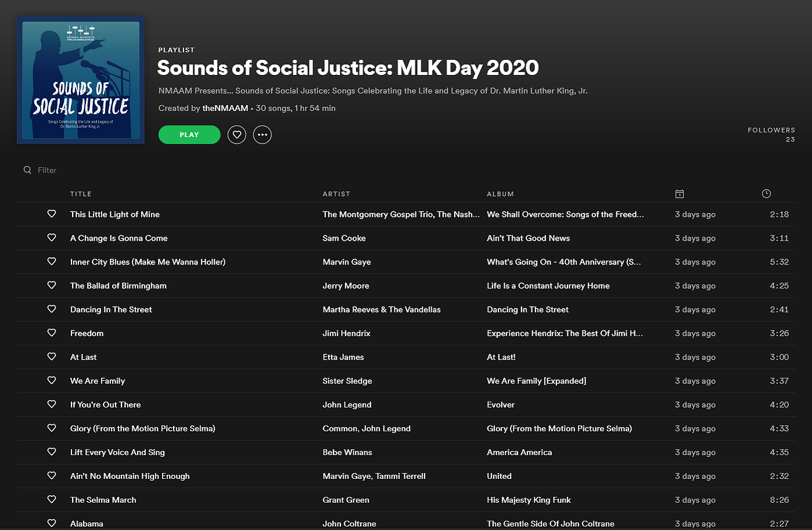This screenshot has width=812, height=530.
Task: Open the playlist cover art image
Action: point(81,80)
